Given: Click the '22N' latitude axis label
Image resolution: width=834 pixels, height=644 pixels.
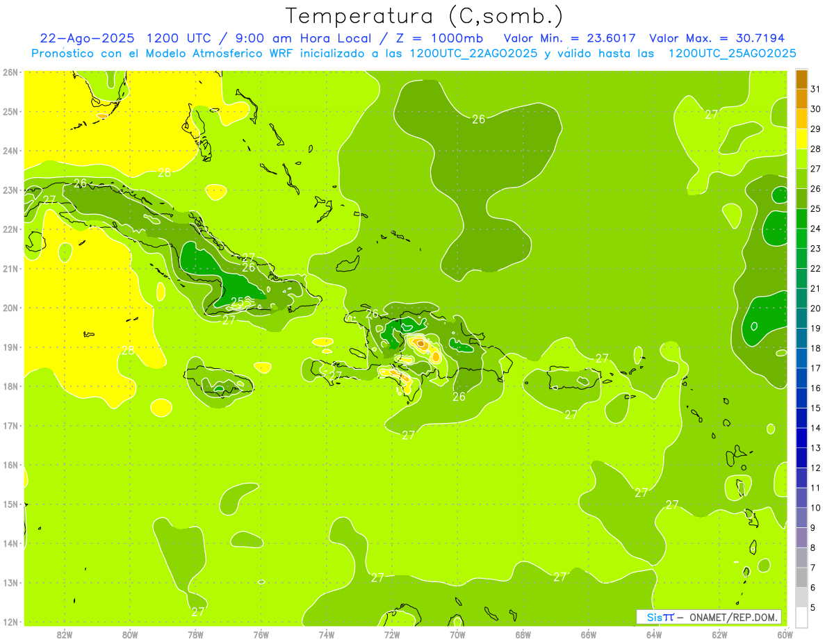Looking at the screenshot, I should (10, 229).
